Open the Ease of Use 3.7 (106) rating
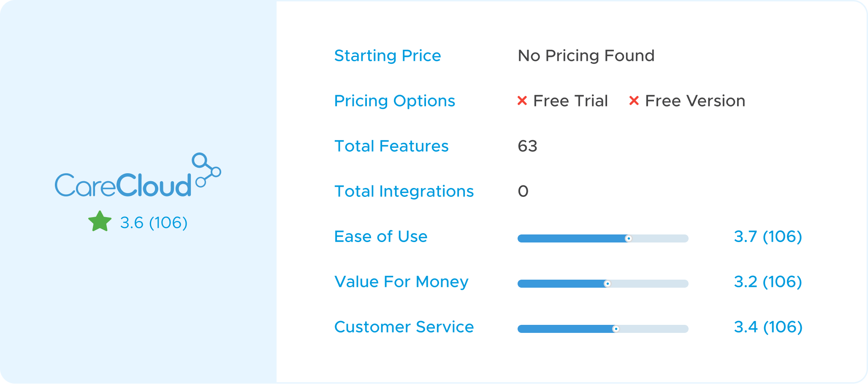The image size is (868, 384). pos(768,237)
